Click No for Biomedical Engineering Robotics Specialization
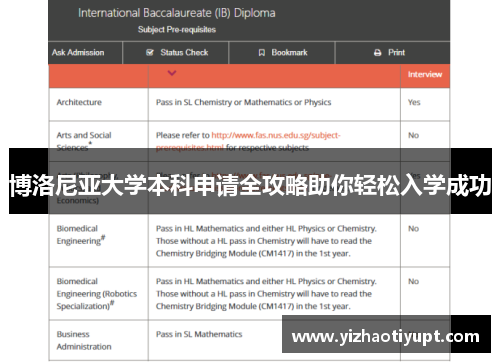Screen dimensions: 500x362 pyautogui.click(x=414, y=281)
